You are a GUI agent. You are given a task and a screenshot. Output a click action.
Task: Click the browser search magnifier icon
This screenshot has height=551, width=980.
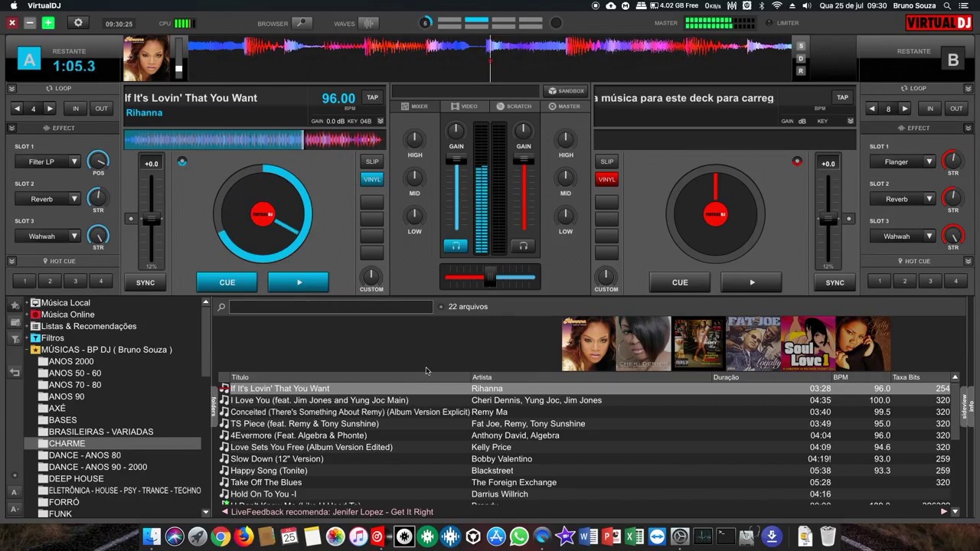[221, 307]
